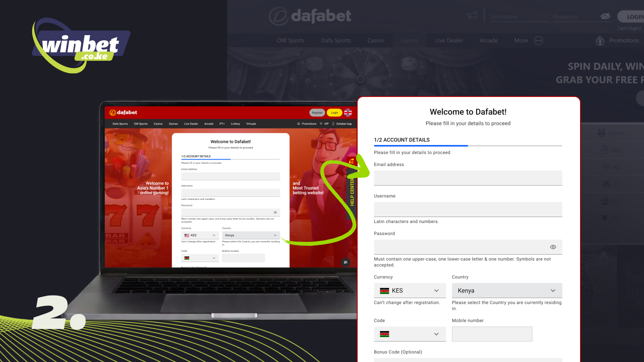
Task: Select the UK flag language icon
Action: (x=348, y=112)
